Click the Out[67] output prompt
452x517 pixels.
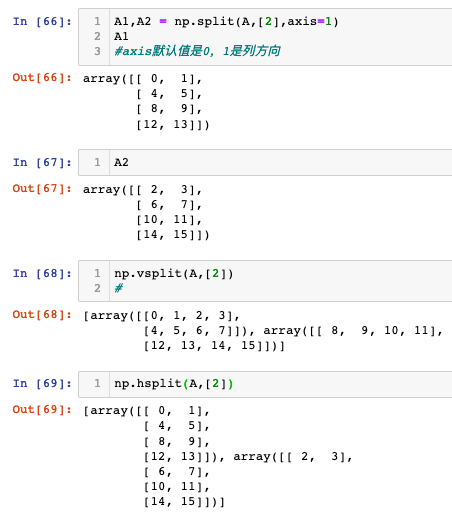pyautogui.click(x=42, y=189)
